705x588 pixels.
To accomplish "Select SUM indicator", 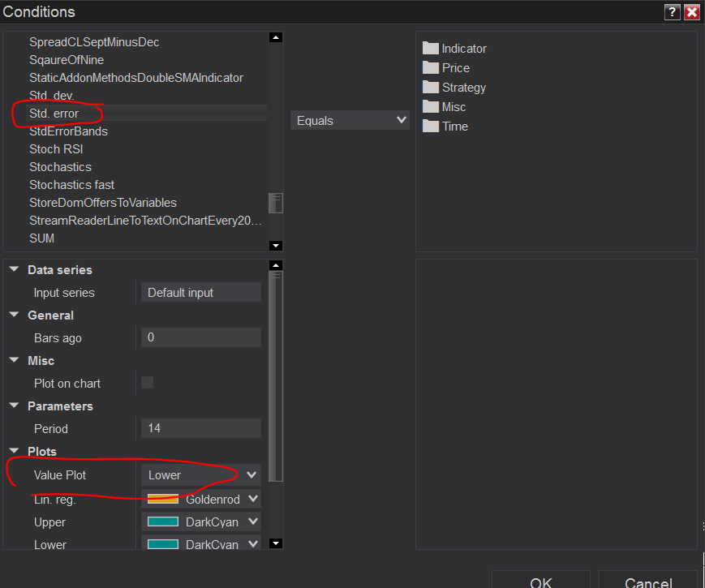I will point(42,238).
